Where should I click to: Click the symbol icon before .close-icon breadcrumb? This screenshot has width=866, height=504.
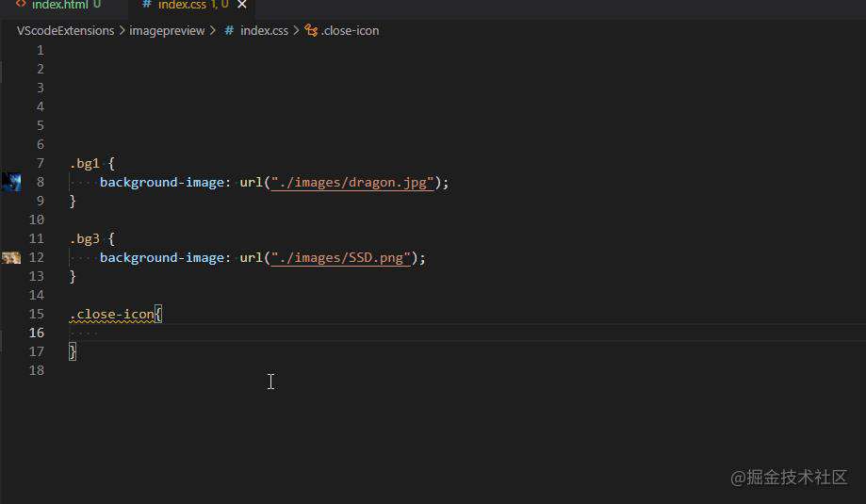coord(311,31)
